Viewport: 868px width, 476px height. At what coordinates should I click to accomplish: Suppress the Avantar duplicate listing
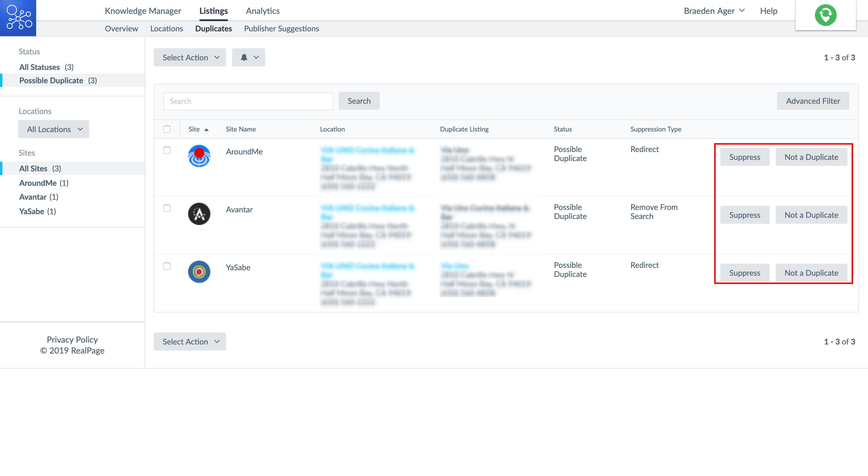(745, 215)
